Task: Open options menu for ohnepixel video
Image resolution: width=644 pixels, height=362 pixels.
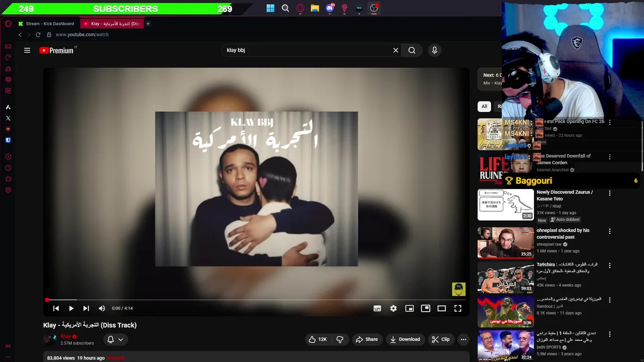Action: [x=610, y=231]
